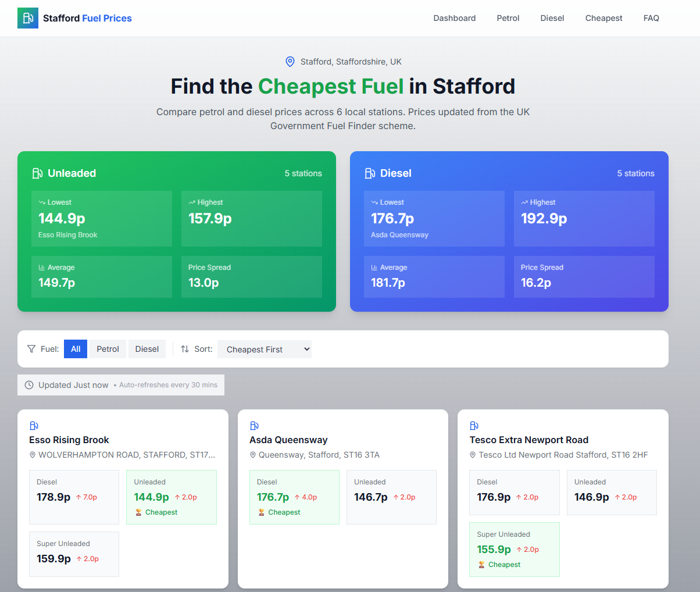Click the clock icon next to Updated Just now
Screen dimensions: 700x592
point(29,385)
